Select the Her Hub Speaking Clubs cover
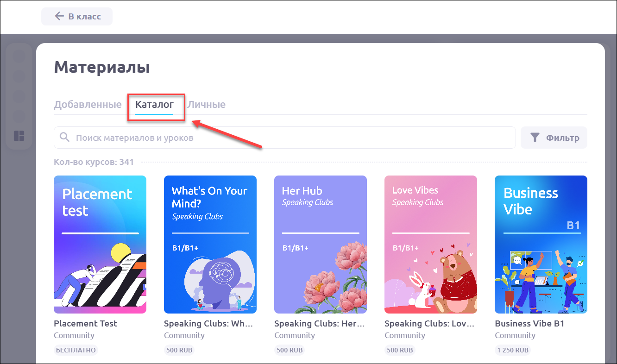This screenshot has height=364, width=617. pos(321,245)
